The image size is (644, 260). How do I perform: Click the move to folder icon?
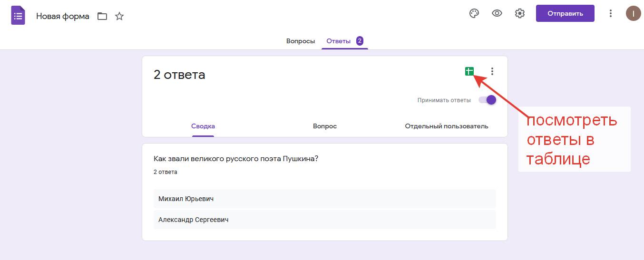click(102, 16)
